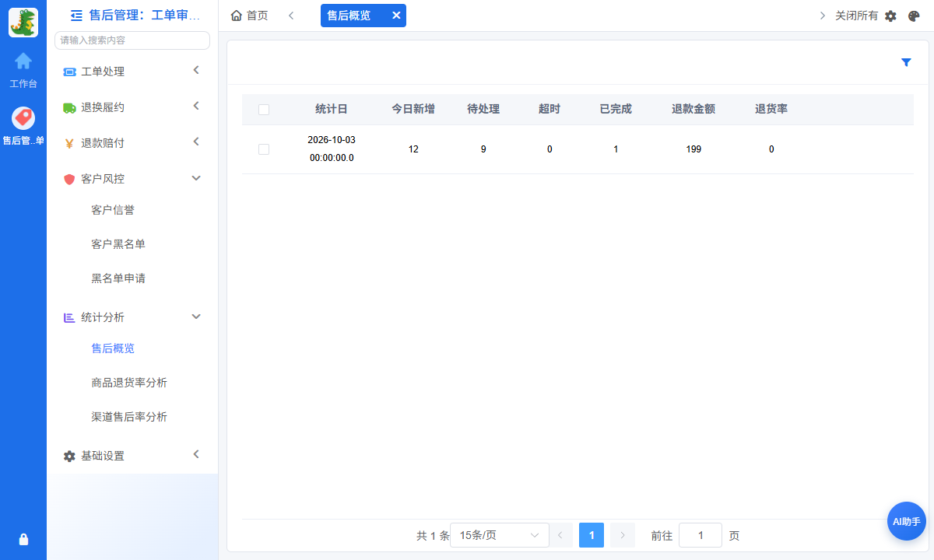Viewport: 934px width, 560px height.
Task: Open the theme palette icon
Action: point(914,16)
